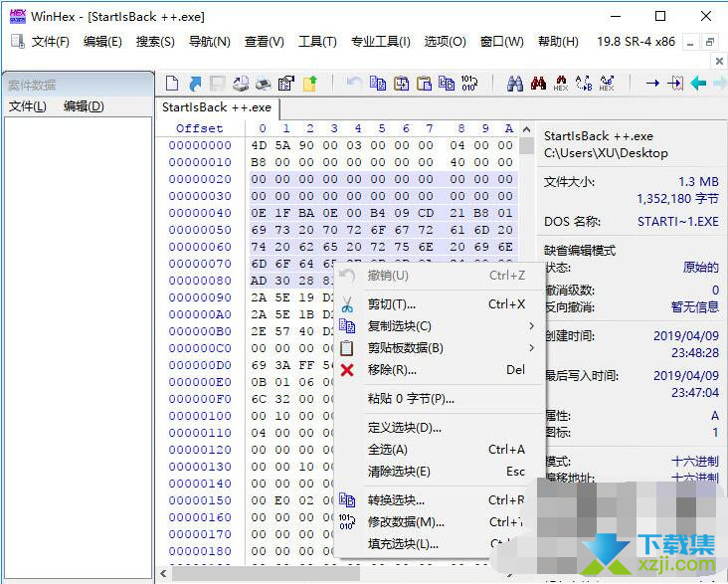Click the scissors icon beside 剪切(T)
The height and width of the screenshot is (584, 728).
pyautogui.click(x=347, y=304)
